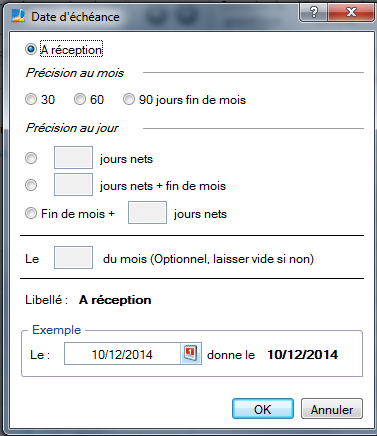Click the application icon in title bar
Screen dimensions: 377x436
(18, 16)
